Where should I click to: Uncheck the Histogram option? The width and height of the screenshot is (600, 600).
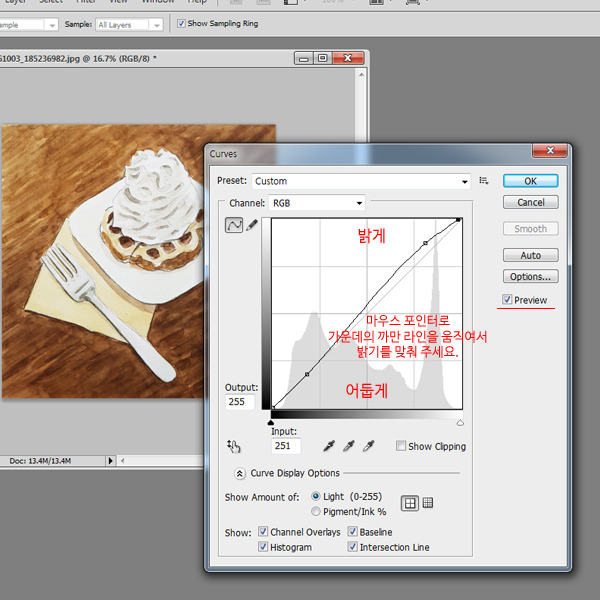pyautogui.click(x=262, y=546)
